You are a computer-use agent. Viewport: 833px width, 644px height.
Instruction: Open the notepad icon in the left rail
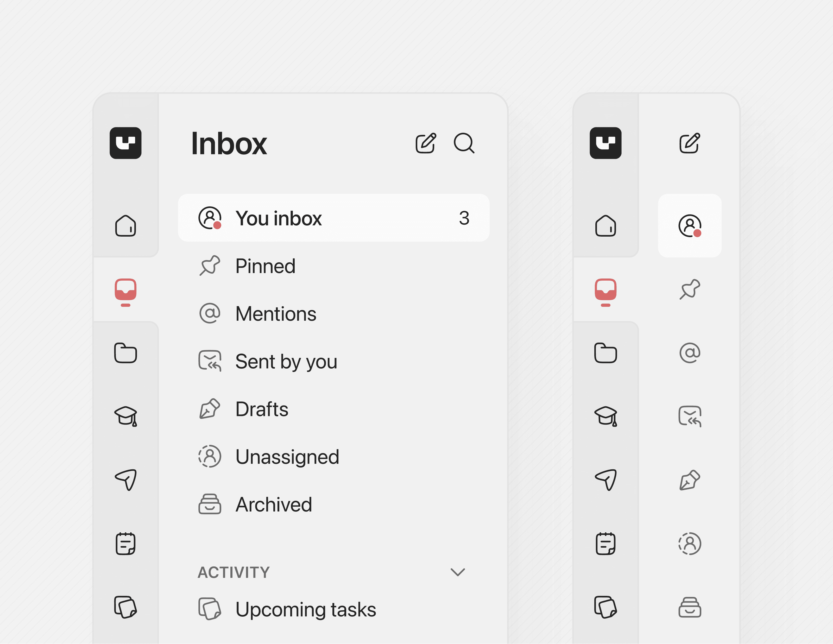point(125,543)
